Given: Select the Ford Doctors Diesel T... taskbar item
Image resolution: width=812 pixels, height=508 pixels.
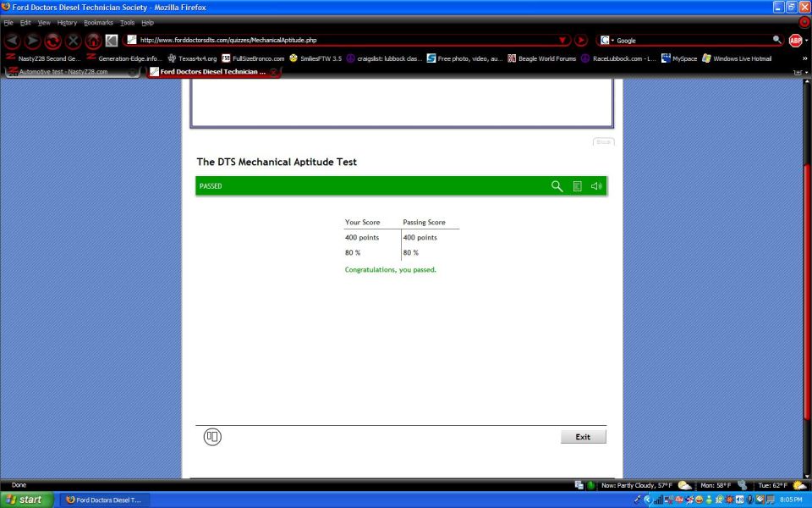Looking at the screenshot, I should point(104,500).
